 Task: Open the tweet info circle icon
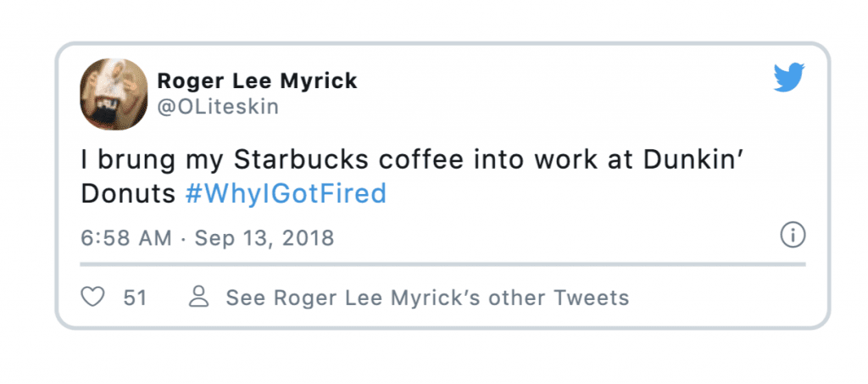pyautogui.click(x=793, y=236)
